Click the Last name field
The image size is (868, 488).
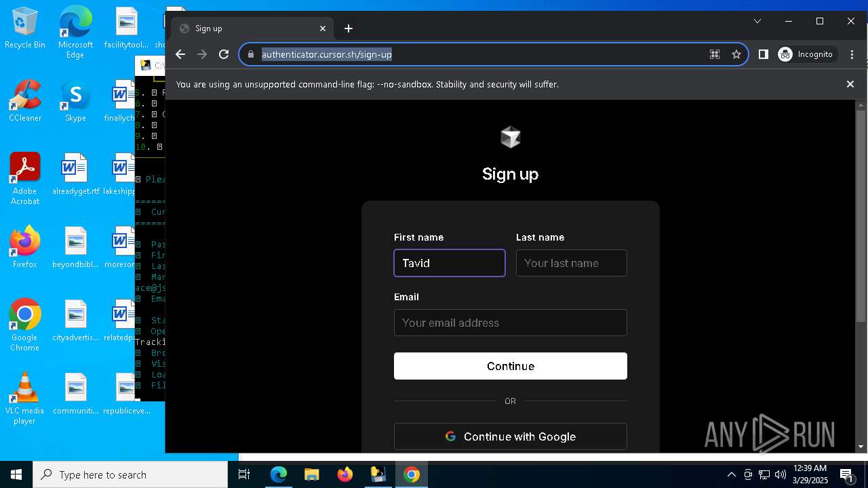[572, 263]
